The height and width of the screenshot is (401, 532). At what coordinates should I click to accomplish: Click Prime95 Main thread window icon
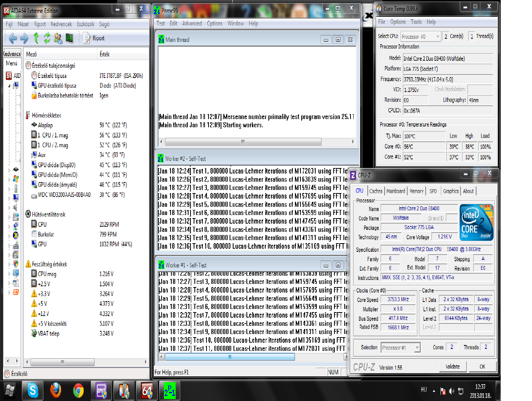[161, 40]
